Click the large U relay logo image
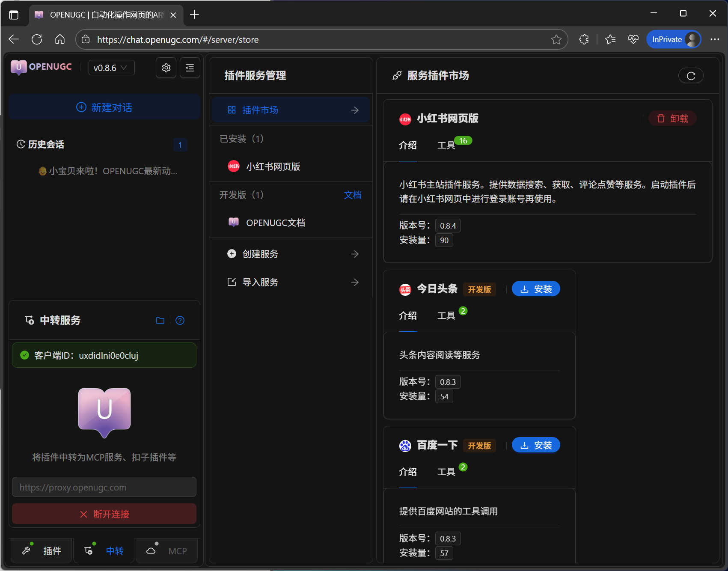The width and height of the screenshot is (728, 571). click(104, 412)
